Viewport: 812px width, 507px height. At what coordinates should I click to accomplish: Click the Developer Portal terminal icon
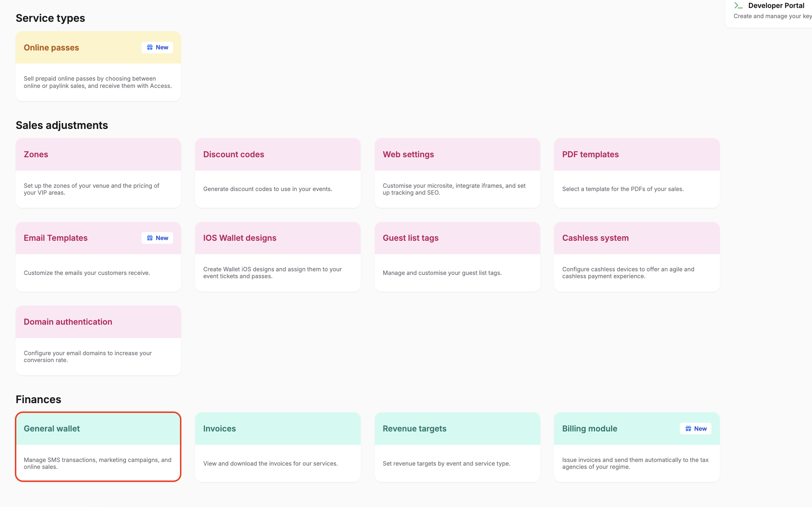coord(738,5)
